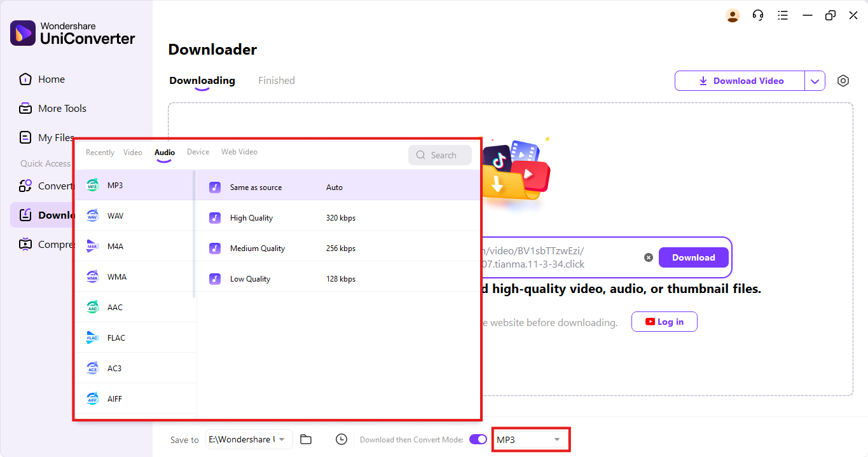
Task: Open the Home page in the sidebar
Action: pos(42,79)
